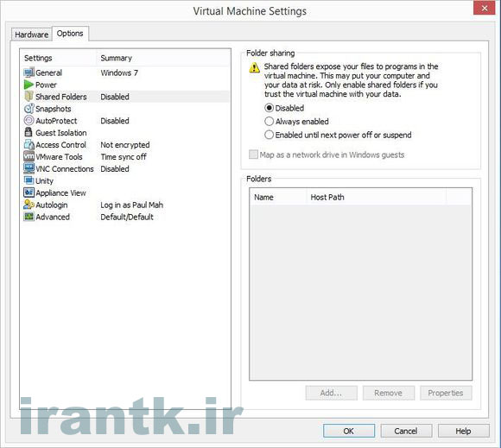Viewport: 501px width, 448px height.
Task: Click the Host Path column header
Action: (376, 197)
